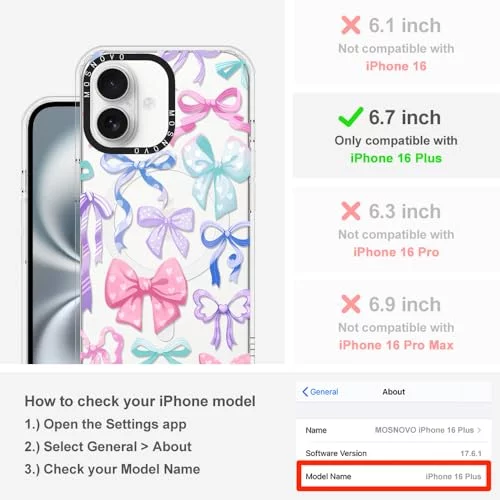Click the How to check heading
Image resolution: width=500 pixels, height=500 pixels.
click(140, 401)
